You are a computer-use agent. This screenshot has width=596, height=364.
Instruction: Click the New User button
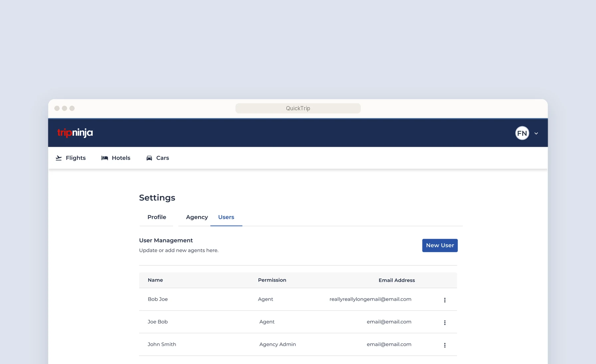pos(440,245)
